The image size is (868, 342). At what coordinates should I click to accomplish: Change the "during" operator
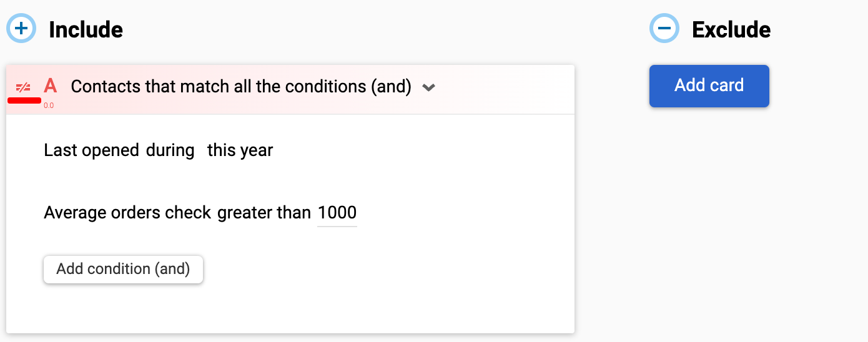(x=170, y=150)
